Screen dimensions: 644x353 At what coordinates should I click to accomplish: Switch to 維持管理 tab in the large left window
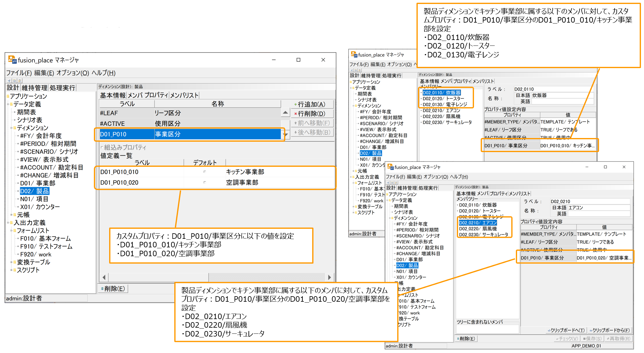(x=35, y=88)
